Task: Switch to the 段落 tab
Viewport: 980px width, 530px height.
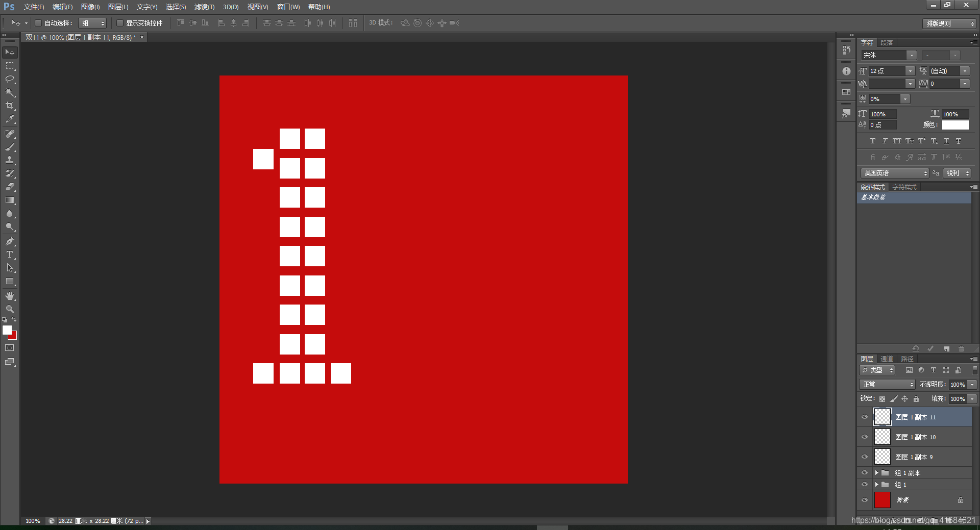Action: 887,43
